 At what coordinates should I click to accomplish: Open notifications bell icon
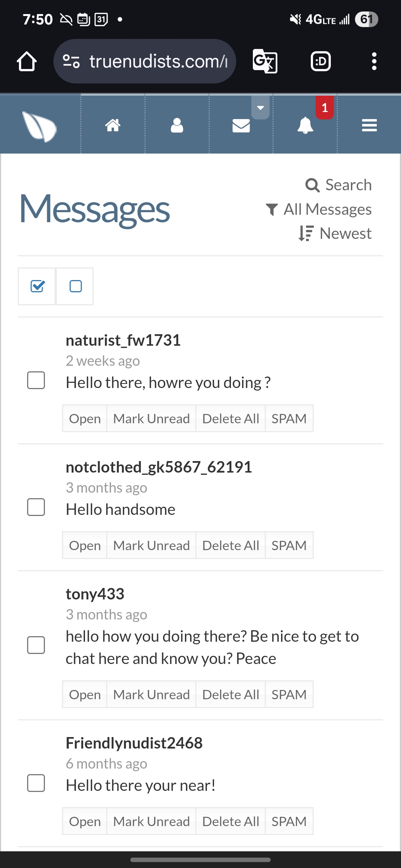[305, 125]
